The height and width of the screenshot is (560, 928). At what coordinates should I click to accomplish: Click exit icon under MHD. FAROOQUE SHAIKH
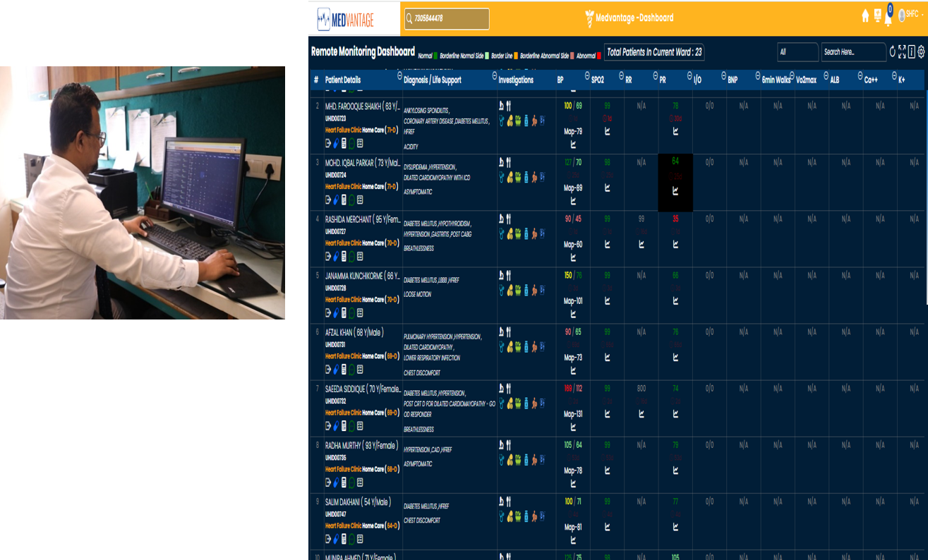click(x=328, y=143)
